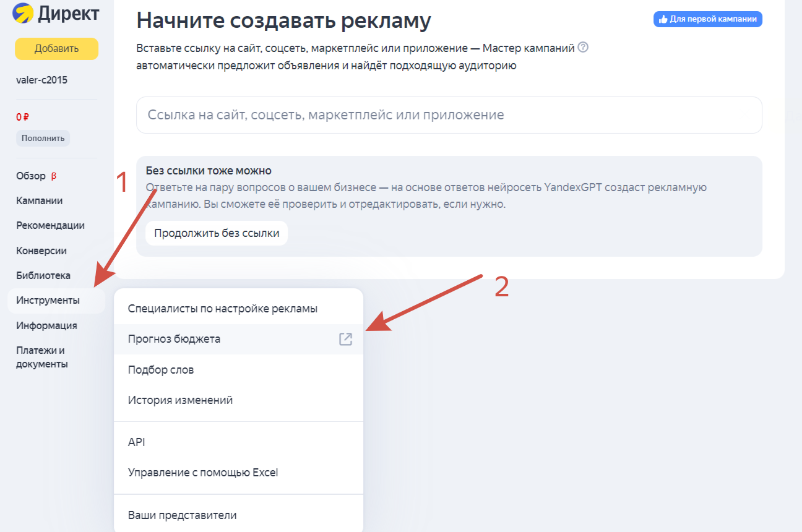Click the valer-c2015 account name
Screen dimensions: 802x532
[42, 80]
